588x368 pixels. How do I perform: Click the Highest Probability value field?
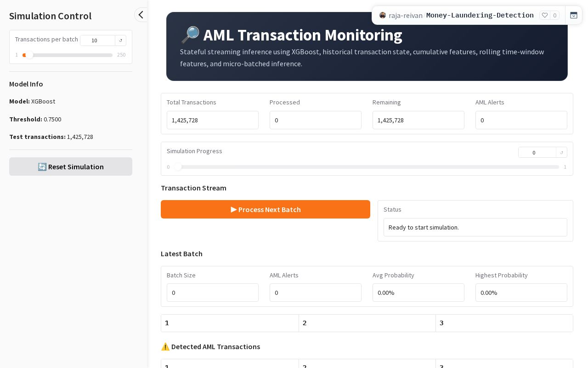521,293
